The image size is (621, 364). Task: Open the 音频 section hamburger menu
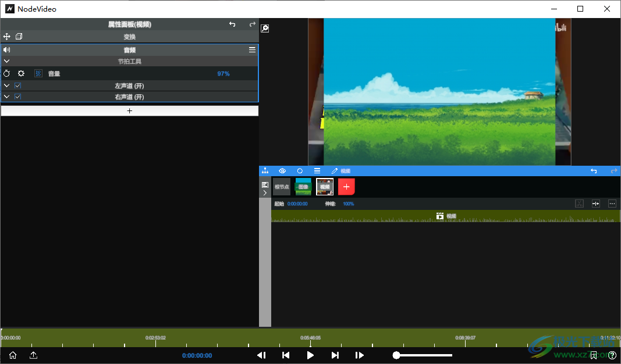click(252, 50)
